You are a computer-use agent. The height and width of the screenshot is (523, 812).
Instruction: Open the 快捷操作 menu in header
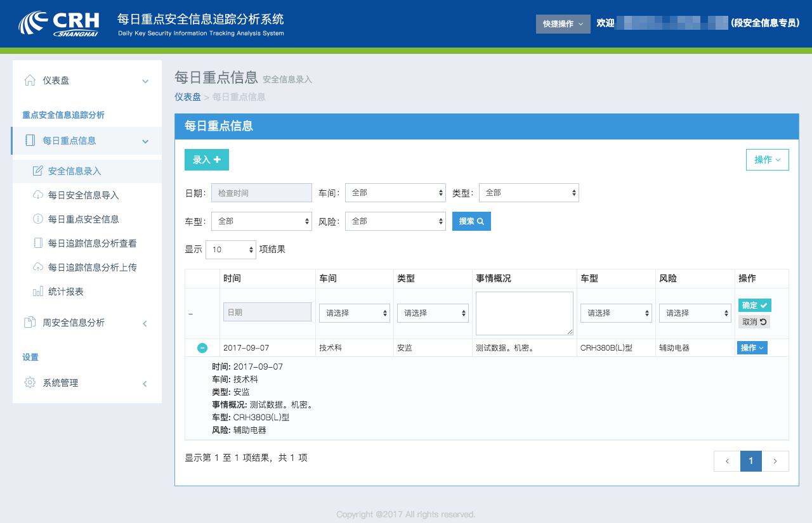(x=563, y=24)
